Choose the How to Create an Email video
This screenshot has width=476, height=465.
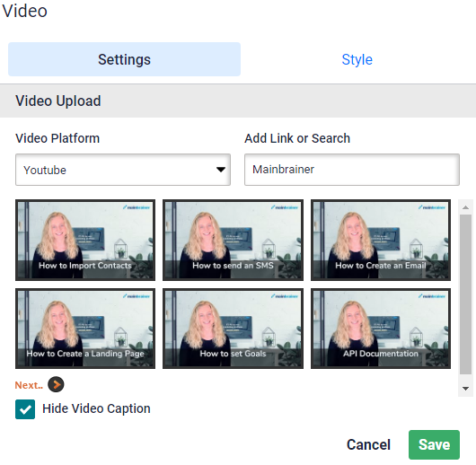pos(381,240)
